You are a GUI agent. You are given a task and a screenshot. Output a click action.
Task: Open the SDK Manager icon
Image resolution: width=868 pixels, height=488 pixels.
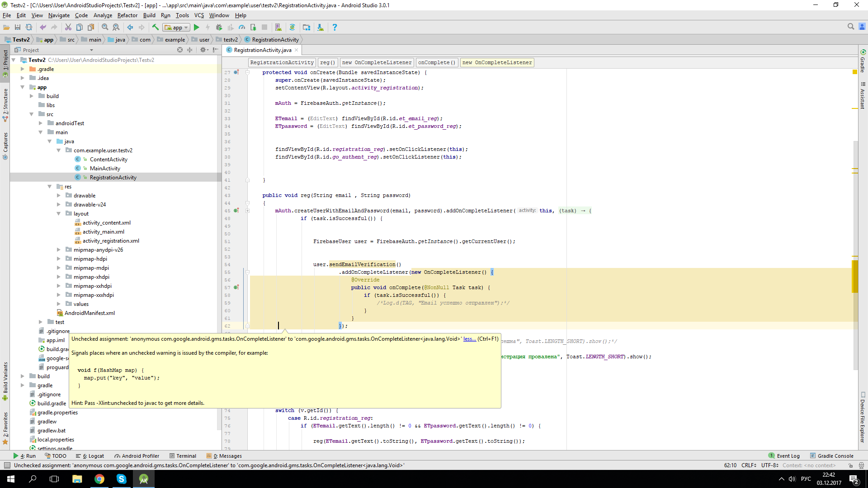tap(321, 28)
